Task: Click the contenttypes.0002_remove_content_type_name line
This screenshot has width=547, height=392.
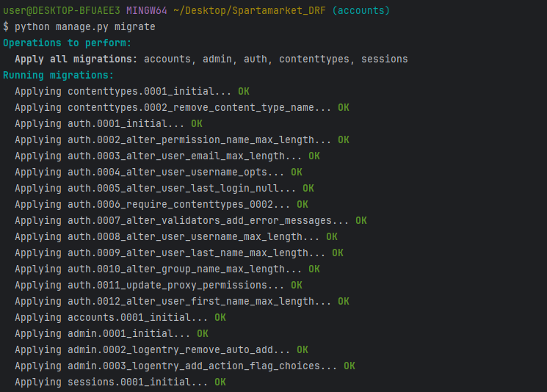Action: click(182, 107)
